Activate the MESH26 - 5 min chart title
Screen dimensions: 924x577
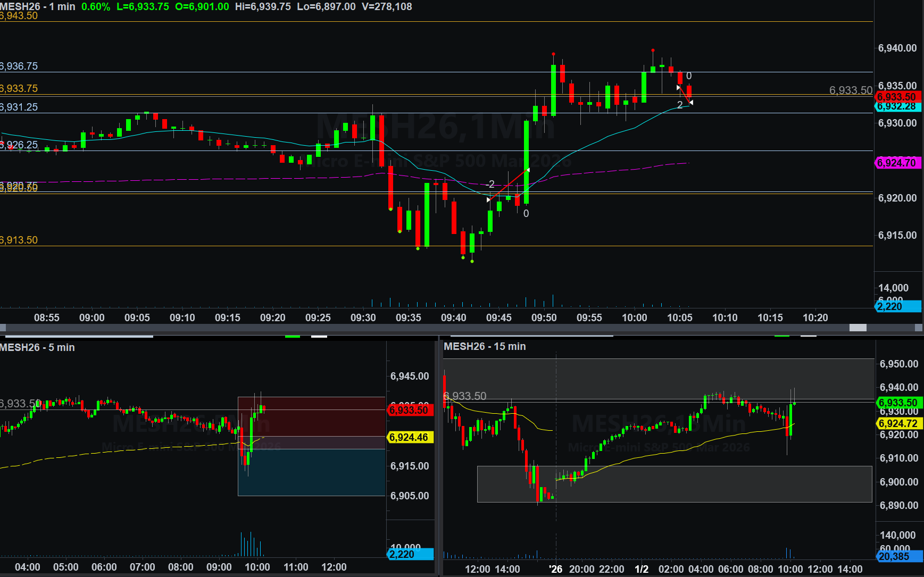(37, 347)
